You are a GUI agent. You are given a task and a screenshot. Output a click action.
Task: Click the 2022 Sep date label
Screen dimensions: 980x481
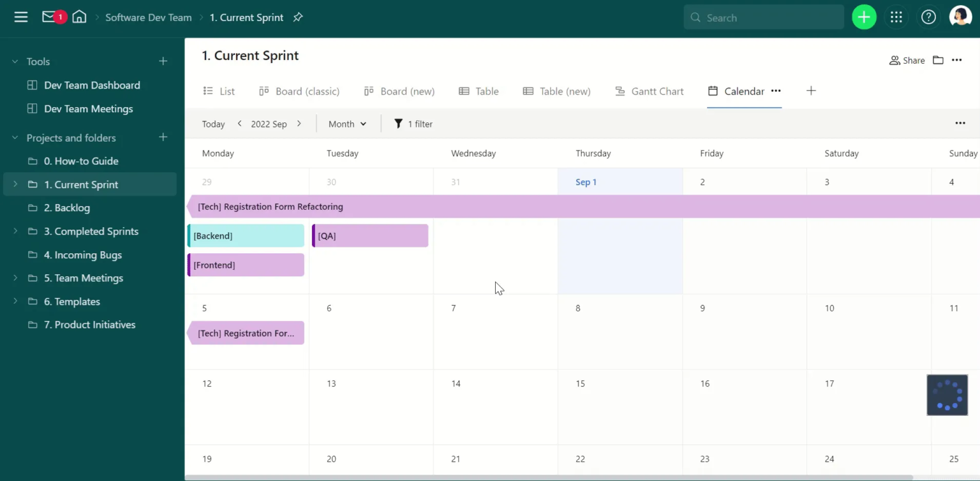coord(269,124)
